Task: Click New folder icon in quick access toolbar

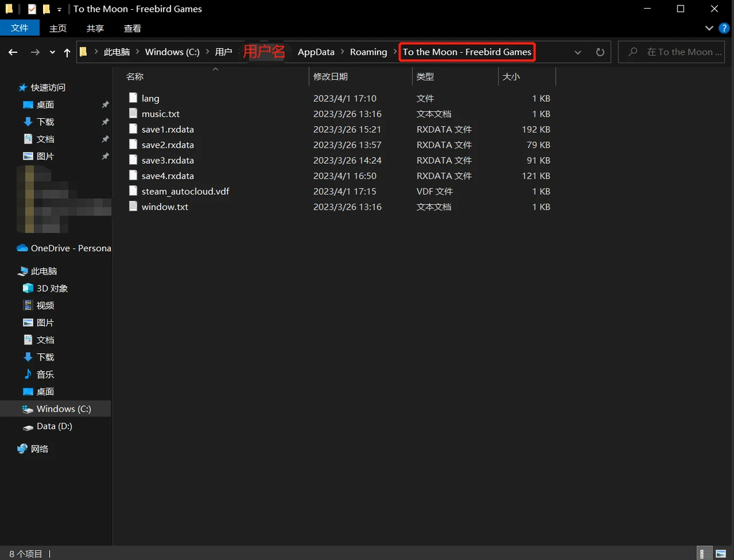Action: (x=46, y=9)
